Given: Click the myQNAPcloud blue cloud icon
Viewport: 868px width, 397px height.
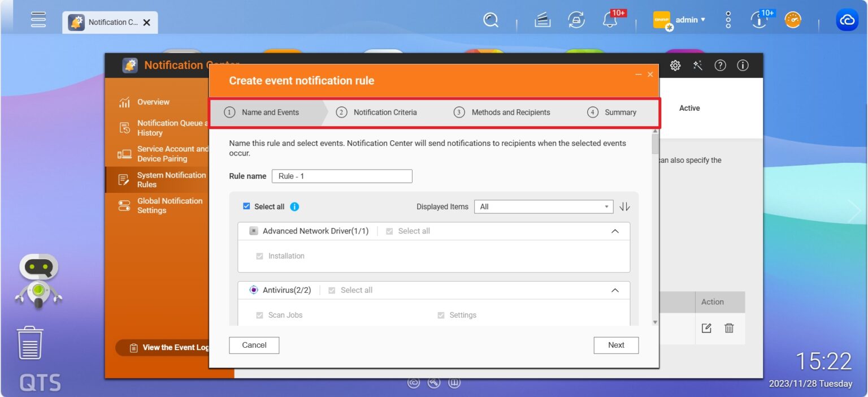Looking at the screenshot, I should (847, 20).
